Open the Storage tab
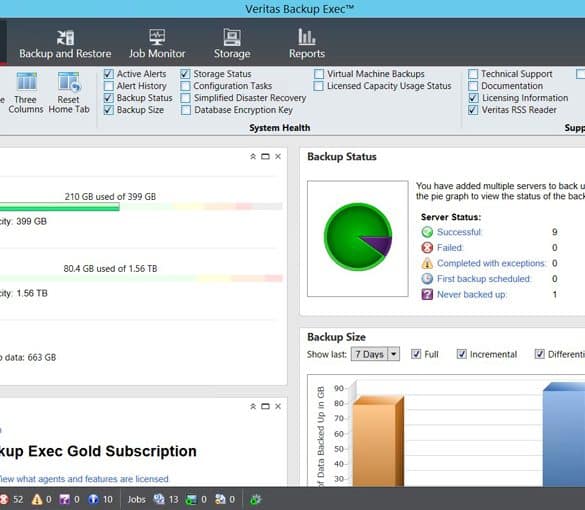 coord(232,44)
